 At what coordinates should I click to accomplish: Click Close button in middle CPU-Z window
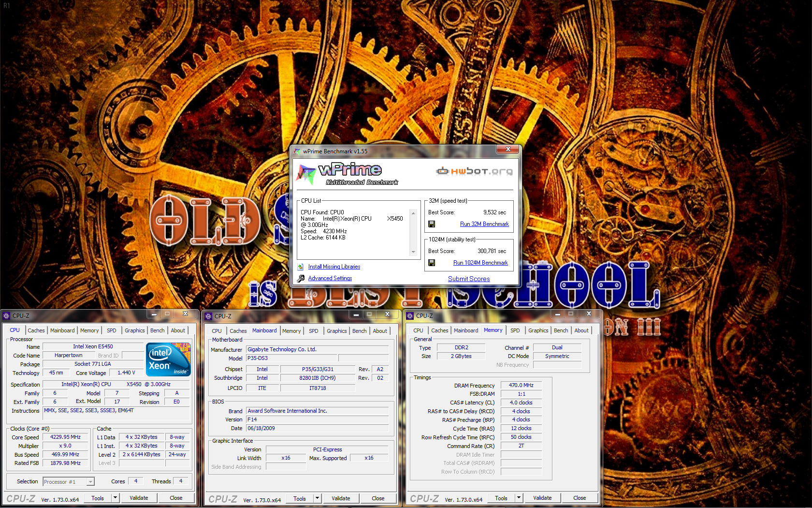pos(378,498)
